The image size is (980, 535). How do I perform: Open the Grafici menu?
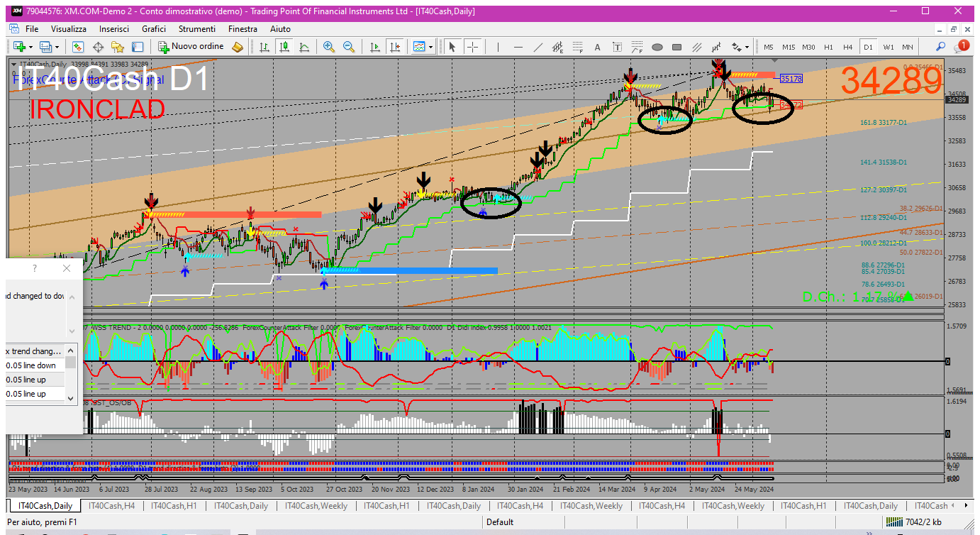point(154,29)
